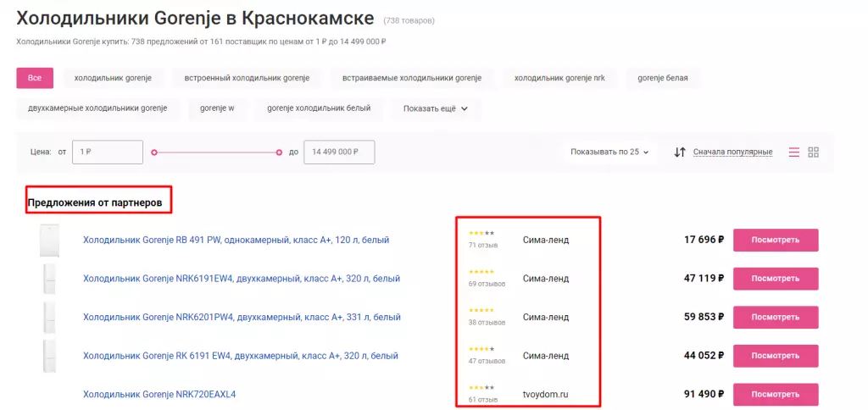Image resolution: width=868 pixels, height=410 pixels.
Task: Select 'холодильник gorenje nrk' chip
Action: coord(559,78)
